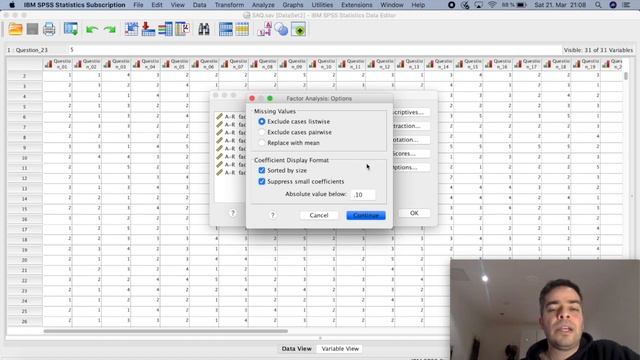Open the Help menu
Viewport: 640px width, 360px height.
(x=418, y=5)
